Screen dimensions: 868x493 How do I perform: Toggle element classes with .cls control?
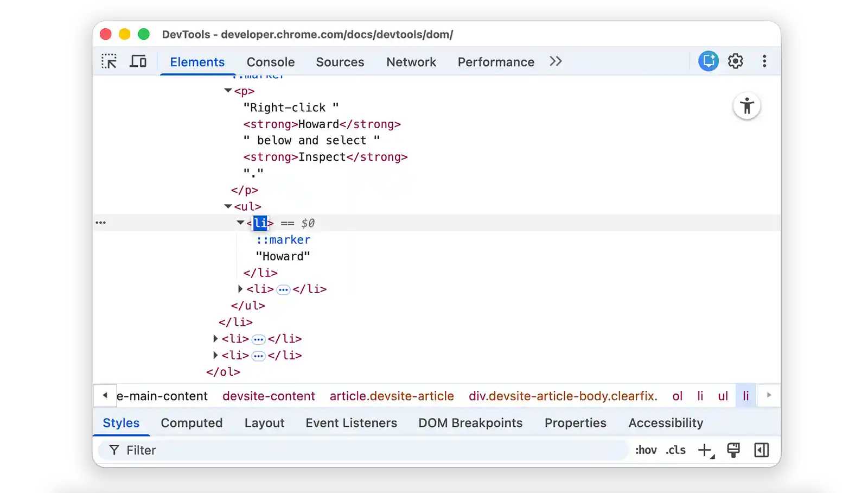click(675, 450)
